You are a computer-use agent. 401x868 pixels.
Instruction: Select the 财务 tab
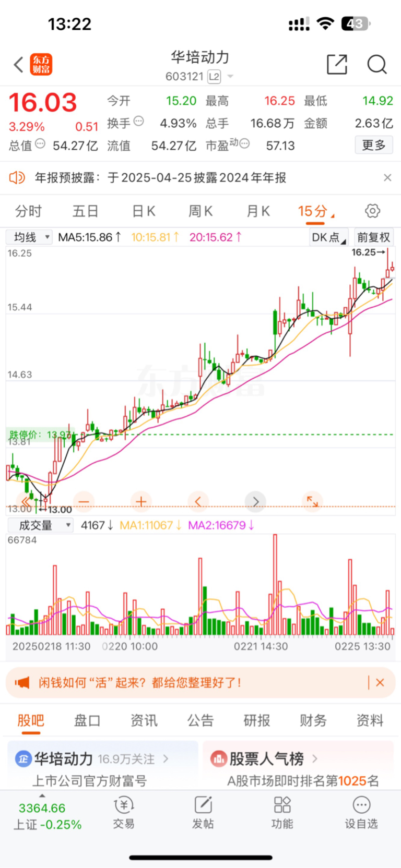pyautogui.click(x=313, y=720)
